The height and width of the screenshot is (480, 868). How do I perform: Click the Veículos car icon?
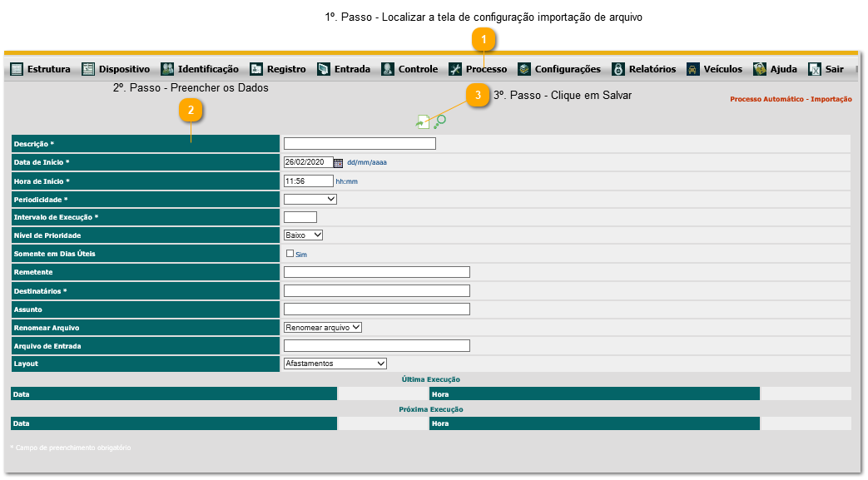pyautogui.click(x=693, y=69)
